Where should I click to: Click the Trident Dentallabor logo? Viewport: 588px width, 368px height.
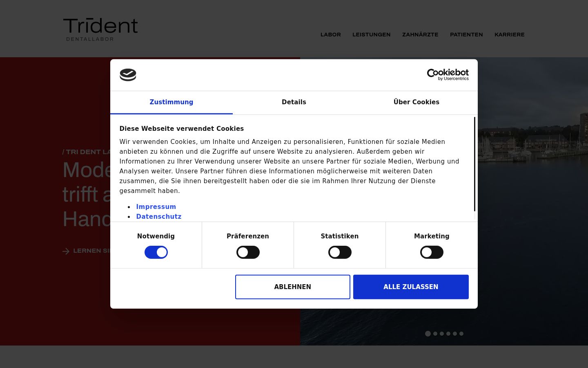[x=100, y=29]
